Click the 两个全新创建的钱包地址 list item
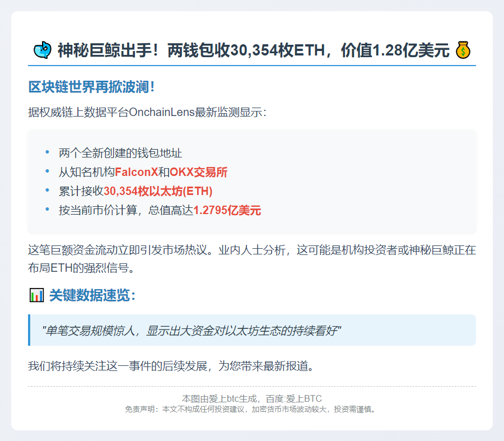504x441 pixels. (120, 153)
